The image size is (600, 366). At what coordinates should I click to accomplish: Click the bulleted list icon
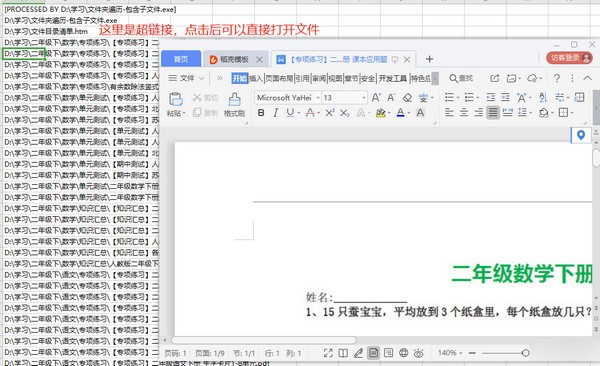point(450,98)
